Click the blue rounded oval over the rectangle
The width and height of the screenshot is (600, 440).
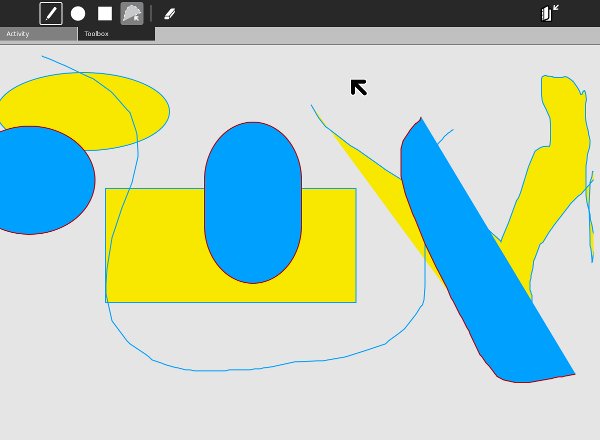tap(253, 200)
